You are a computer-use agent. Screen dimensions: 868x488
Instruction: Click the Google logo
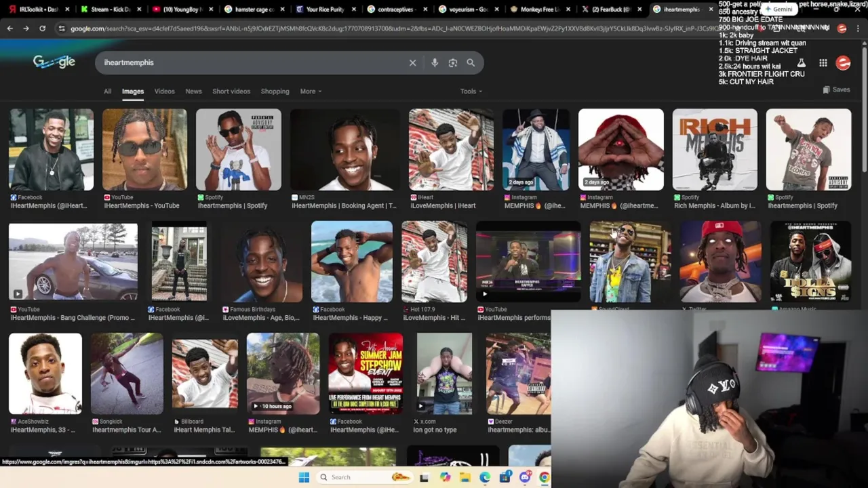coord(54,62)
